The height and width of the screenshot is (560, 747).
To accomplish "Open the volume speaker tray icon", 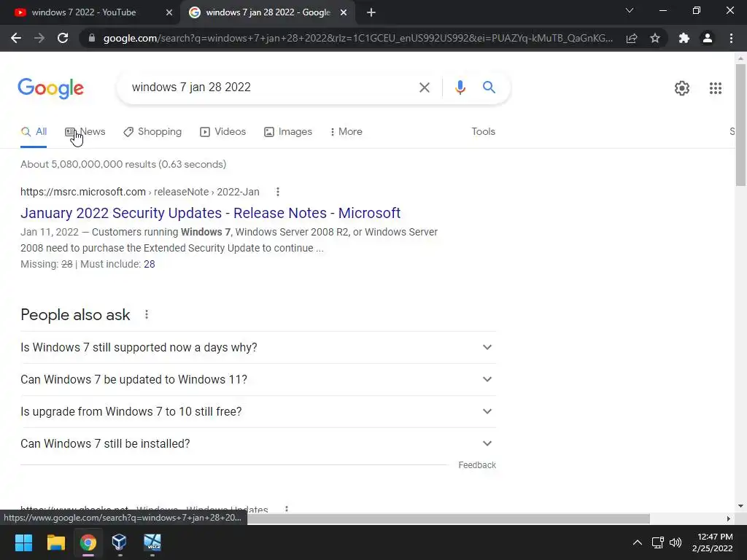I will [x=675, y=542].
